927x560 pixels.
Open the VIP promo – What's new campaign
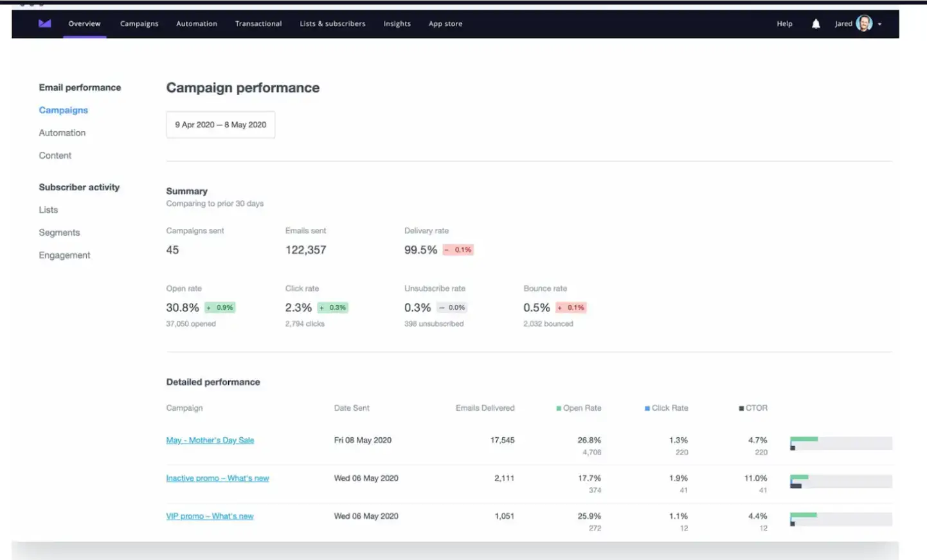210,516
